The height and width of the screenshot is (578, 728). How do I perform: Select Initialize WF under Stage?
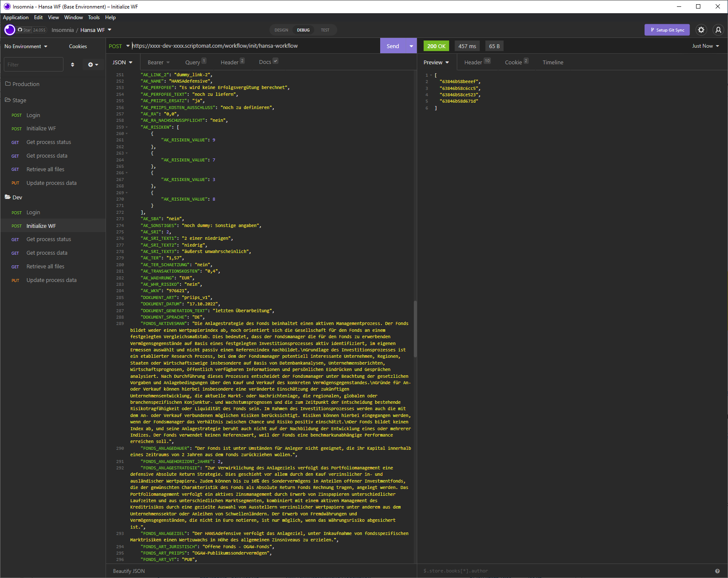click(x=53, y=129)
